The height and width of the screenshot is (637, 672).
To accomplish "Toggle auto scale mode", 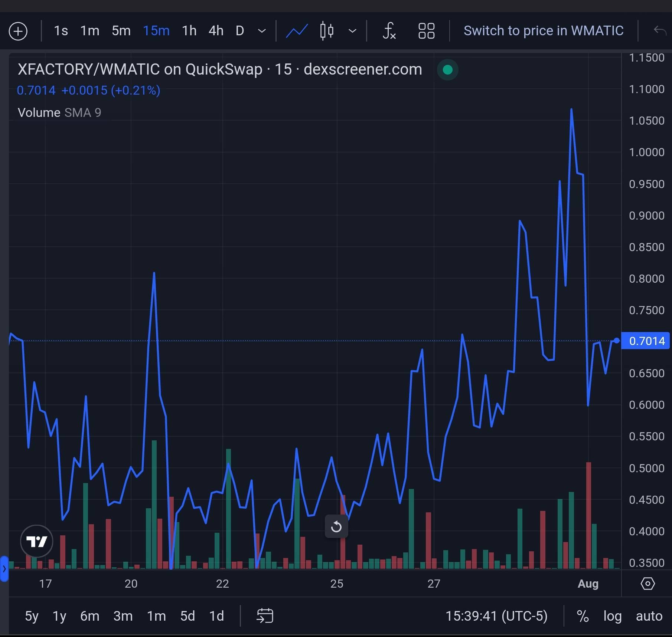I will pyautogui.click(x=649, y=616).
